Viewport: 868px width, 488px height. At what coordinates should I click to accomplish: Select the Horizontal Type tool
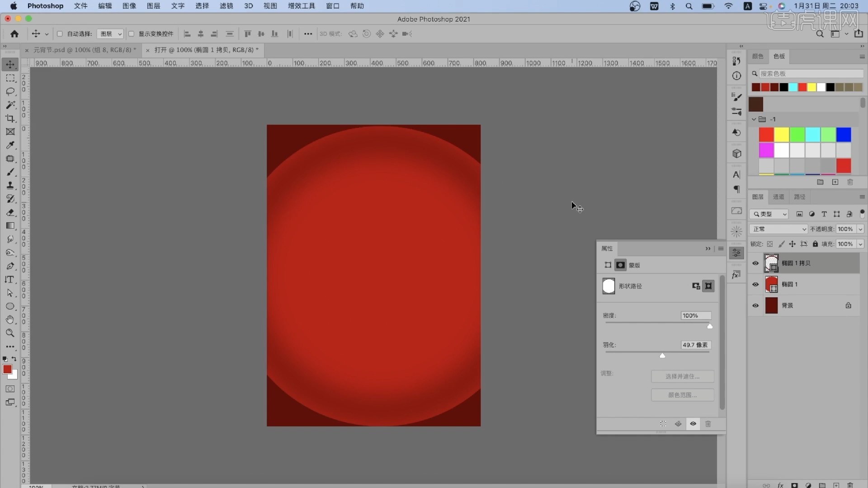pos(10,280)
